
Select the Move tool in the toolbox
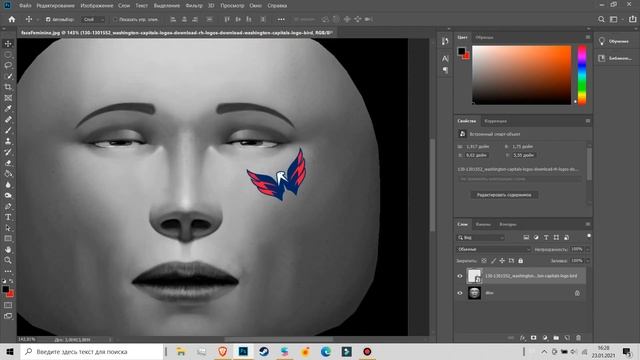[8, 44]
